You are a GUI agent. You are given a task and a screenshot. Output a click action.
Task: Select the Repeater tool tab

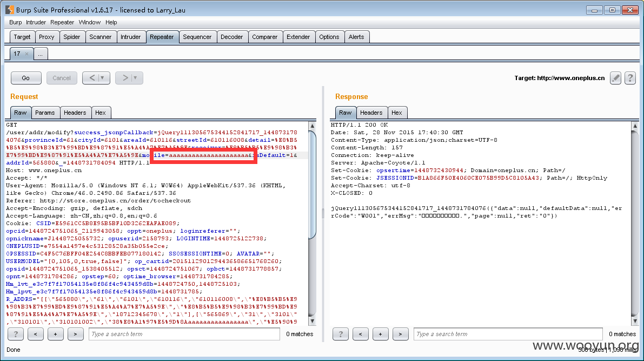162,37
